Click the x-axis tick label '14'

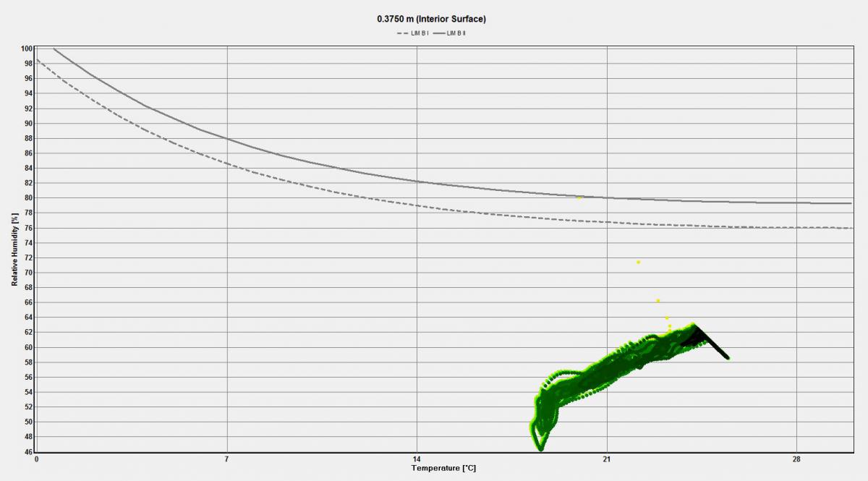pos(417,459)
